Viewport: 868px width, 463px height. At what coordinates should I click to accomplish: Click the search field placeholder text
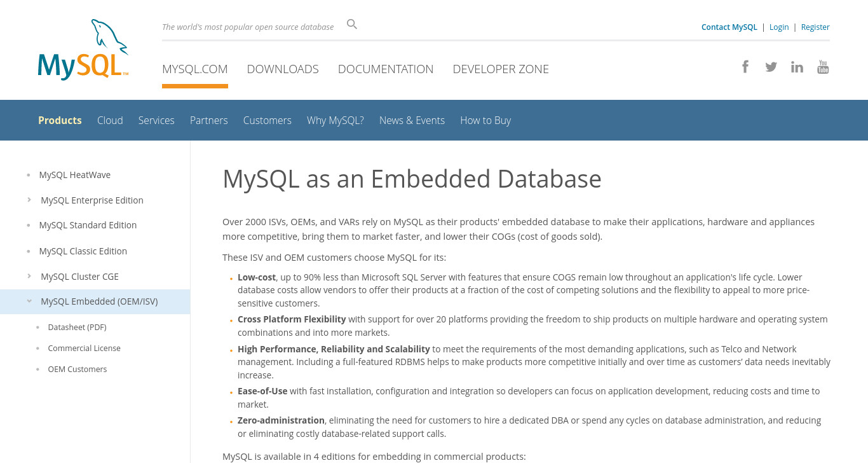pyautogui.click(x=248, y=27)
